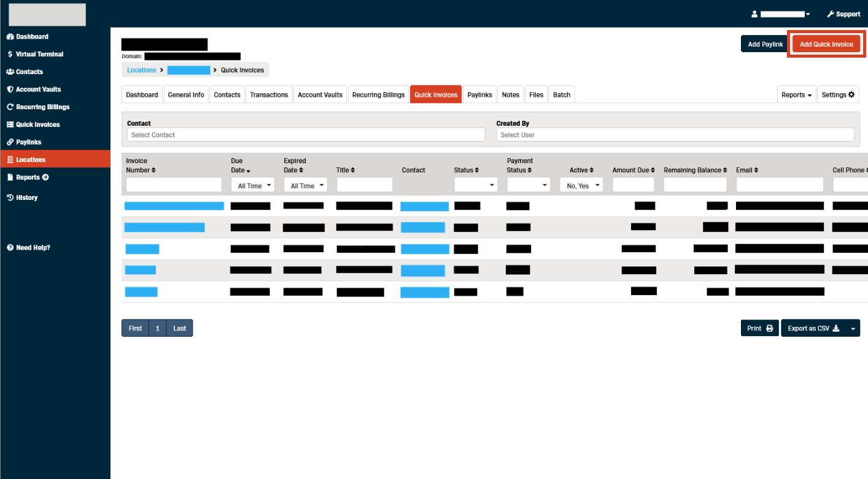Viewport: 868px width, 479px height.
Task: Click the Add Paylink button
Action: click(x=765, y=44)
